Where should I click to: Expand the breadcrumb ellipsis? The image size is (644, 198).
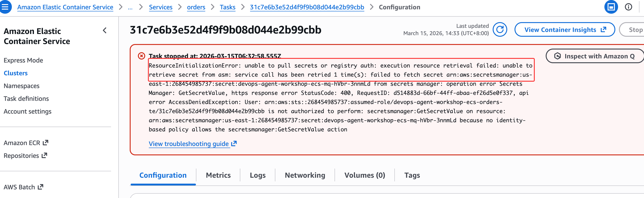130,7
